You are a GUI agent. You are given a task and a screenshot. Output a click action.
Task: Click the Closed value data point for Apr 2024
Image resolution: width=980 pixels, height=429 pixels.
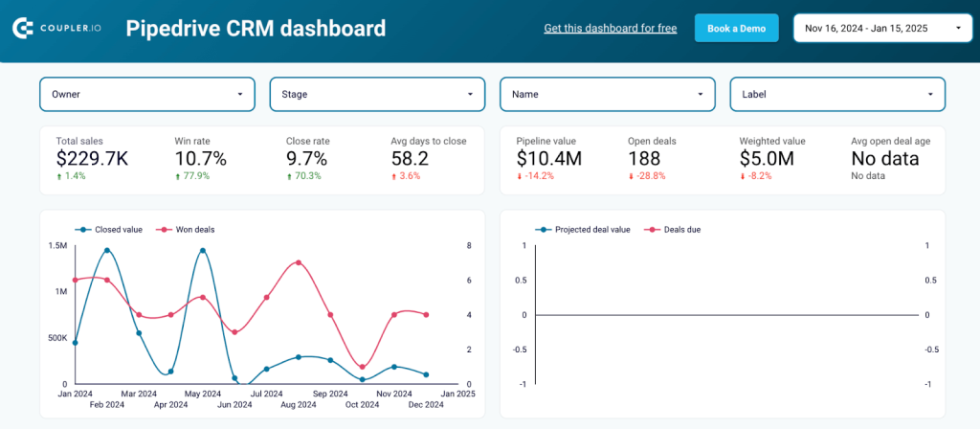coord(170,372)
